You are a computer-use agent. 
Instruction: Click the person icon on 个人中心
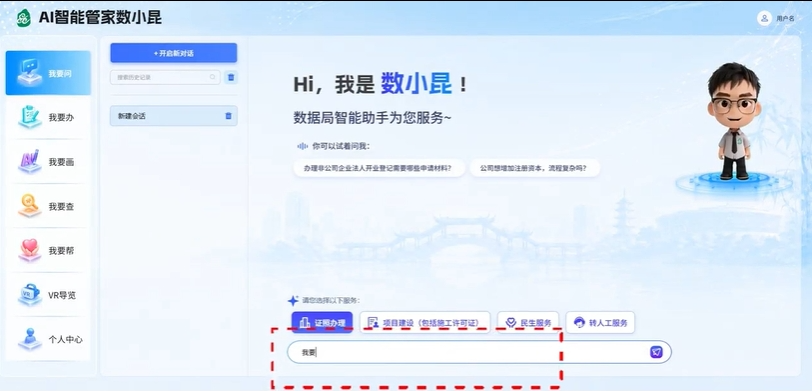pos(30,339)
